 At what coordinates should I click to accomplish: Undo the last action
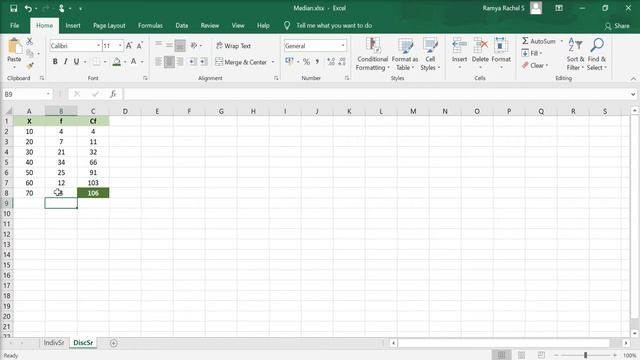tap(28, 8)
